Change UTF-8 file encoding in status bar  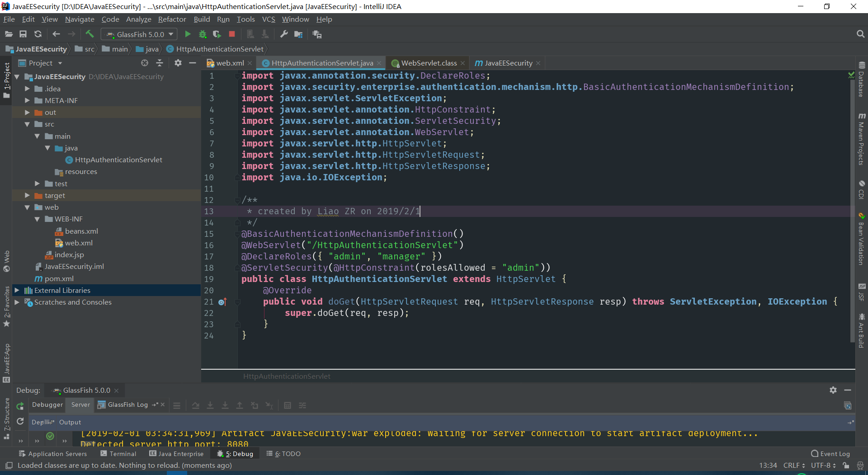pos(823,466)
